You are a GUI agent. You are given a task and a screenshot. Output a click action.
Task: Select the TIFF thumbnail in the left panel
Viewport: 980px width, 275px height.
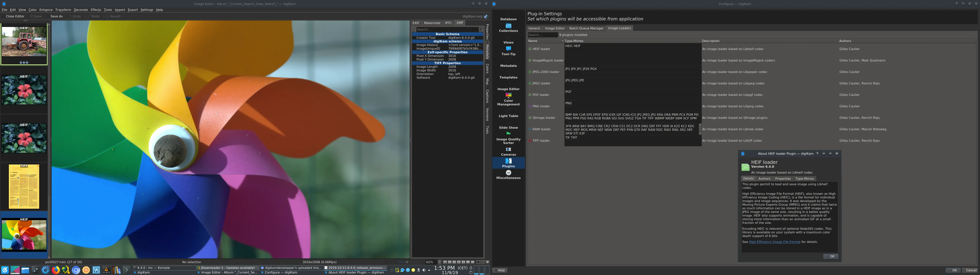tap(24, 186)
